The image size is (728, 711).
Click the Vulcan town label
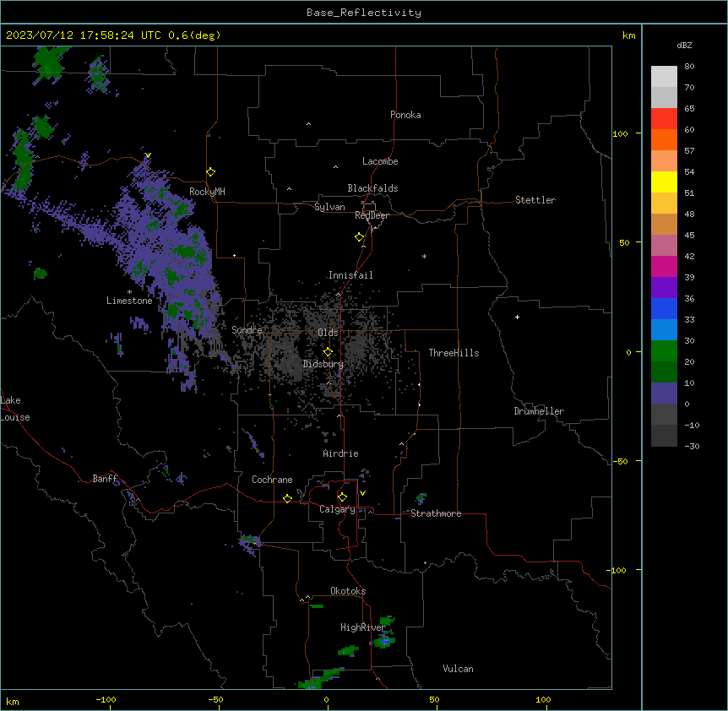459,669
